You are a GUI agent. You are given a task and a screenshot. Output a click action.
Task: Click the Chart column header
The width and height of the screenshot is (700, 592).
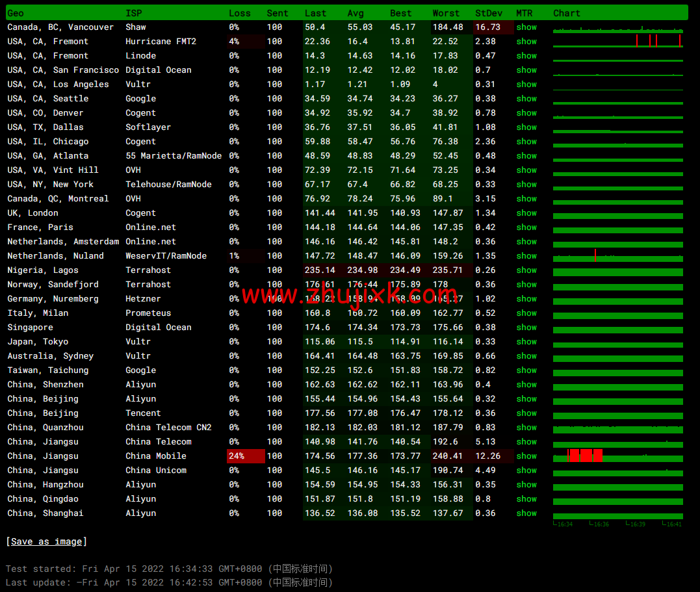(x=567, y=13)
